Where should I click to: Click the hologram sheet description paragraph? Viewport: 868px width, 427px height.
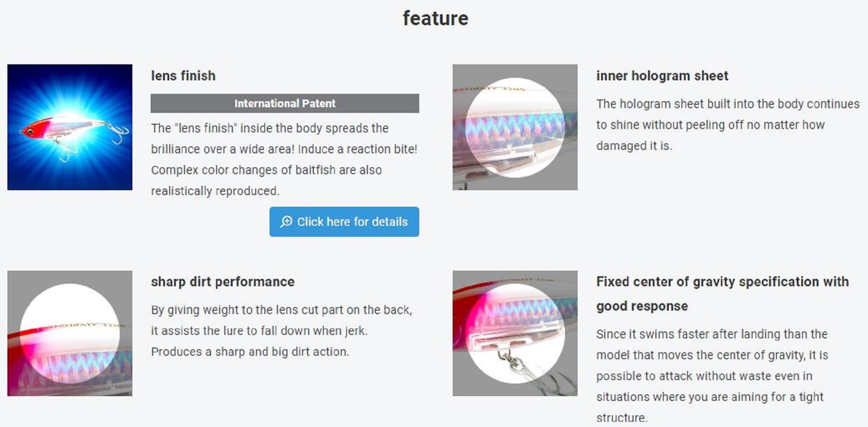click(727, 125)
